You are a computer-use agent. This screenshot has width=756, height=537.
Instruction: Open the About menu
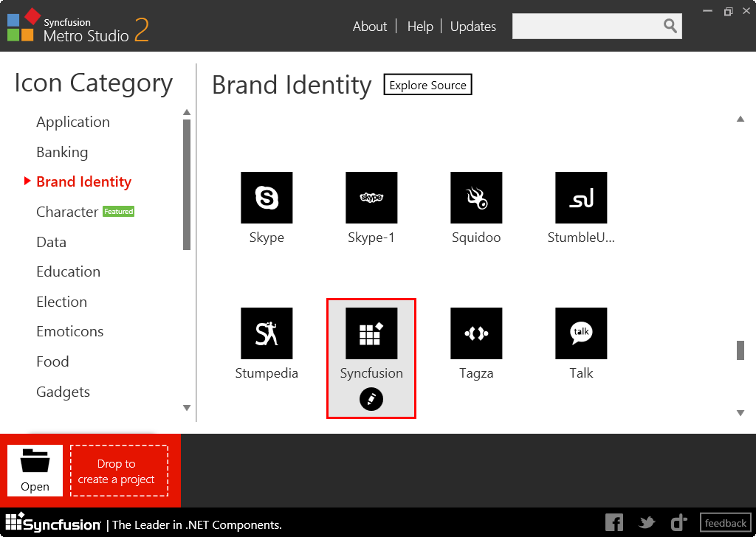click(x=370, y=27)
